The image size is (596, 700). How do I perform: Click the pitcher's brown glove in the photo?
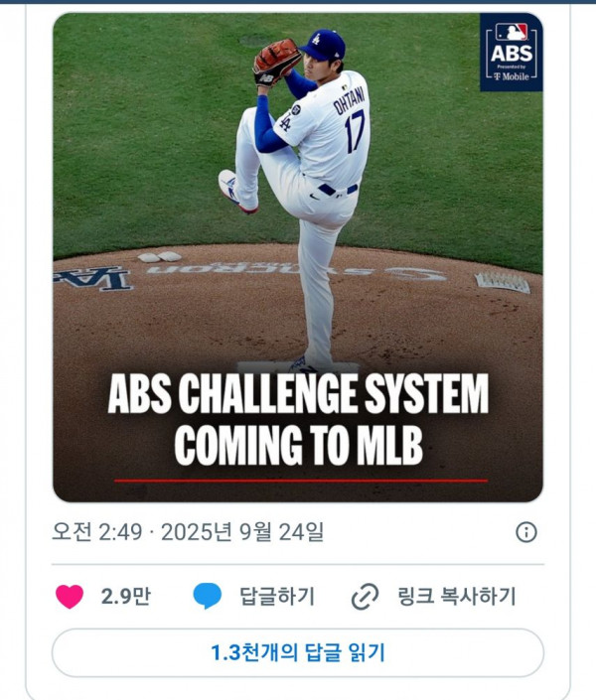point(276,62)
